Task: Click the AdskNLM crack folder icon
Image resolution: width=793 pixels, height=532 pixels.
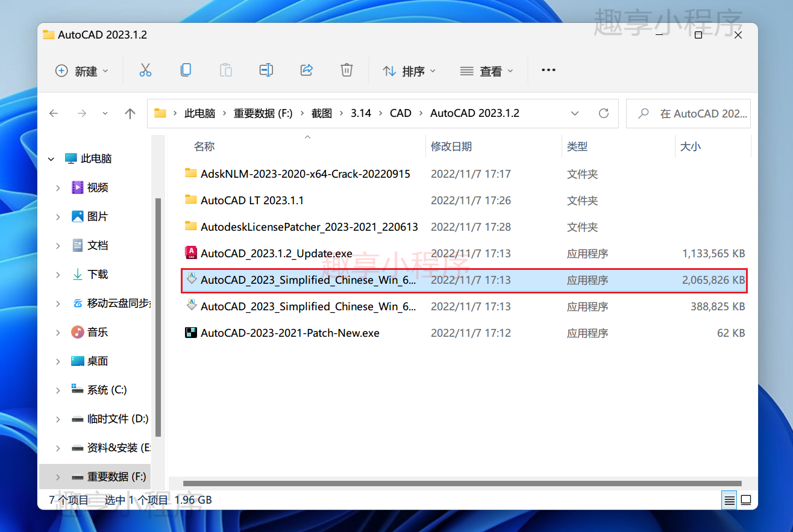Action: point(191,174)
